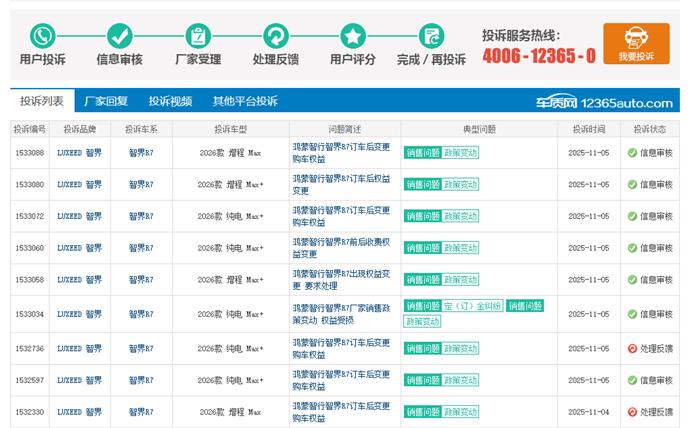Click the 用户评分 star icon
The image size is (700, 428).
(x=353, y=36)
